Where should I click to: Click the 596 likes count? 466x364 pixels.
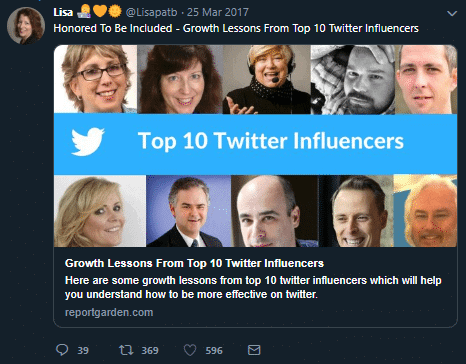(x=214, y=350)
